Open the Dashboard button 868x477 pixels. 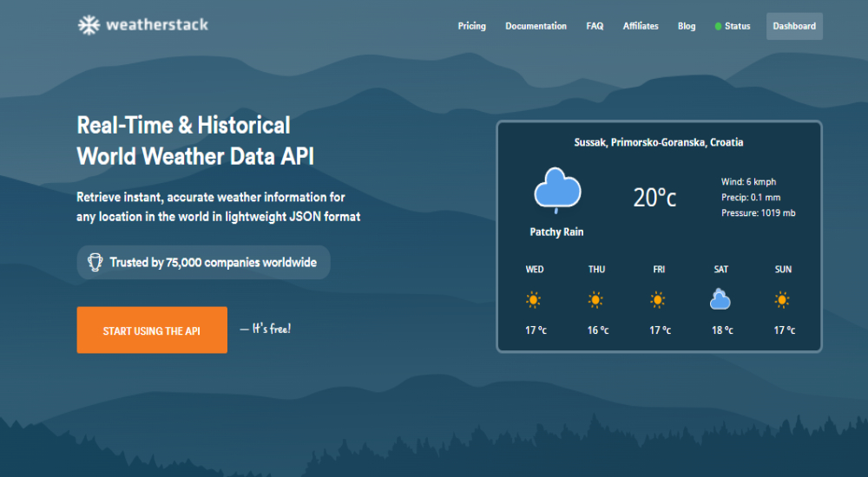[x=794, y=26]
